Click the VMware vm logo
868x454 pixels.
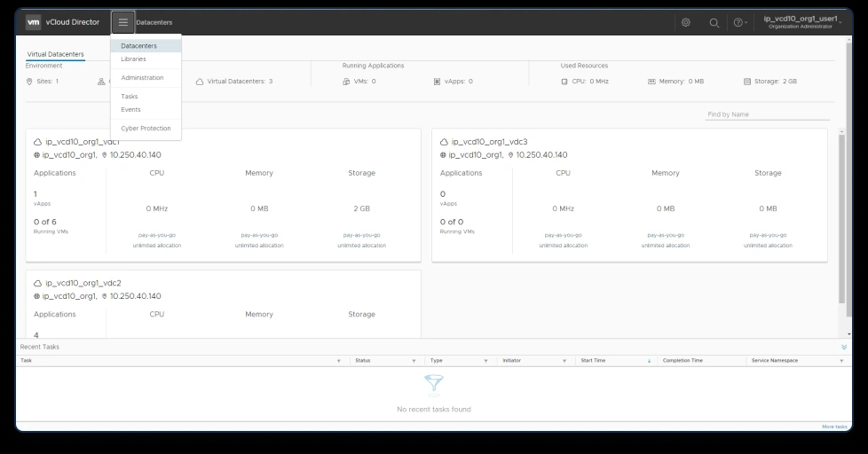33,22
